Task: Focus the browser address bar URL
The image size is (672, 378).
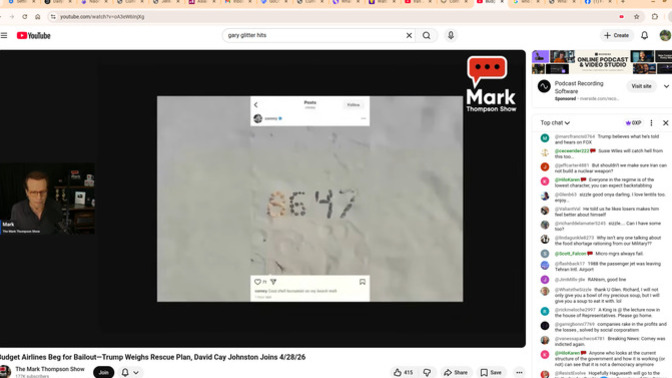Action: point(102,17)
